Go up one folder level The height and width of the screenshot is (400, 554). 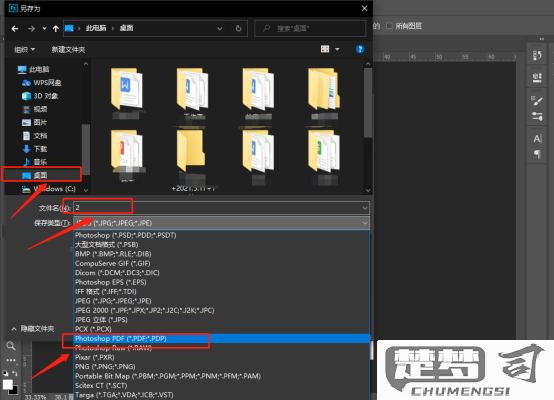point(55,29)
